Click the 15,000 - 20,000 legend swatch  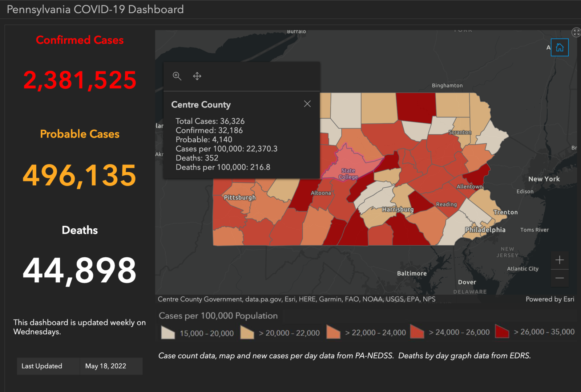pos(168,332)
